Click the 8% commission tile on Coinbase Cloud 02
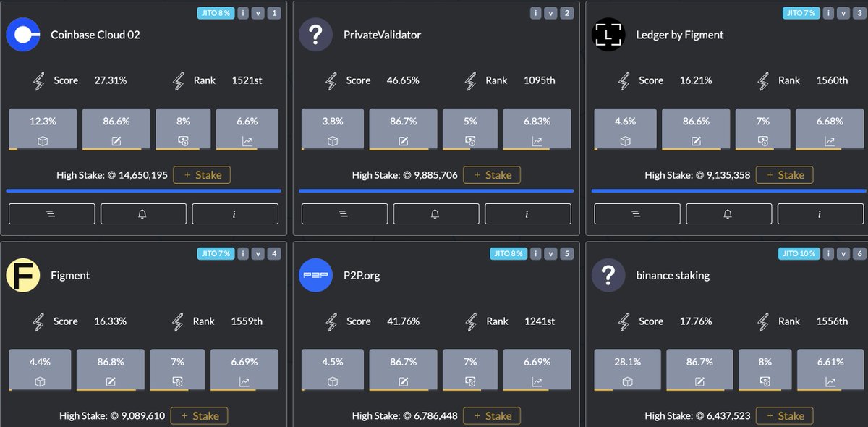 [x=183, y=129]
